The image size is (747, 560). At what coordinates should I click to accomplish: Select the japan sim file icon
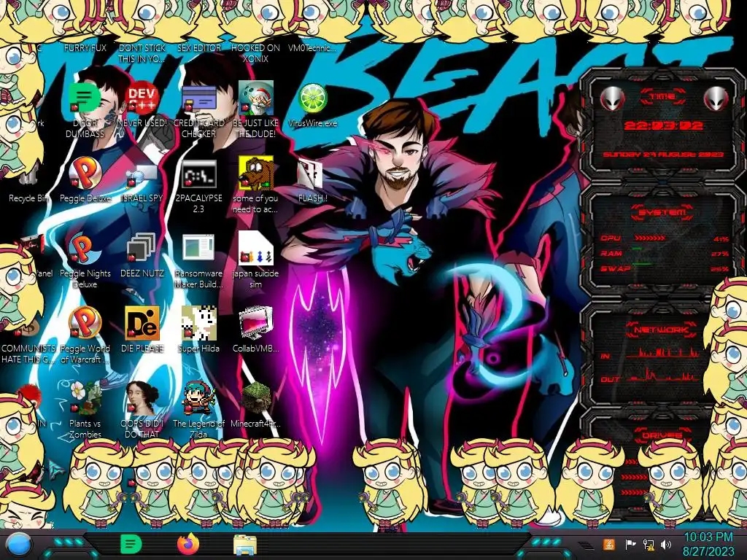click(x=255, y=249)
